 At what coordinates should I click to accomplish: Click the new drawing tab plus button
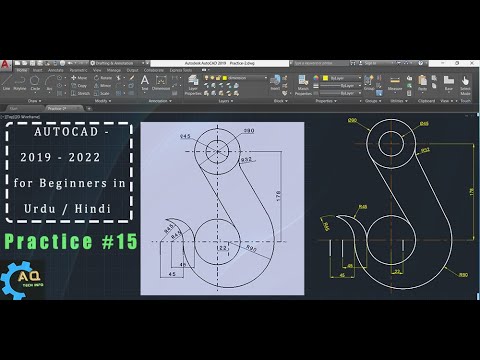pos(89,109)
